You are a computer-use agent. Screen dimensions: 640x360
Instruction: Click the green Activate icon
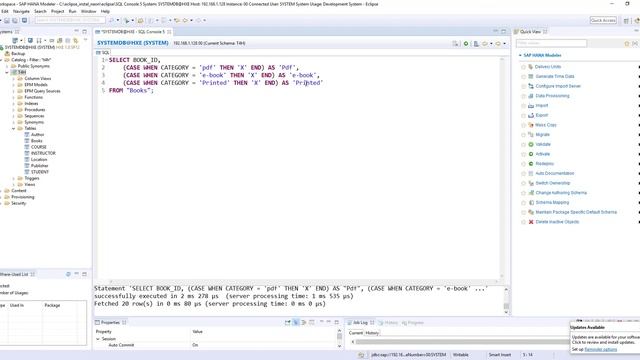(x=531, y=154)
